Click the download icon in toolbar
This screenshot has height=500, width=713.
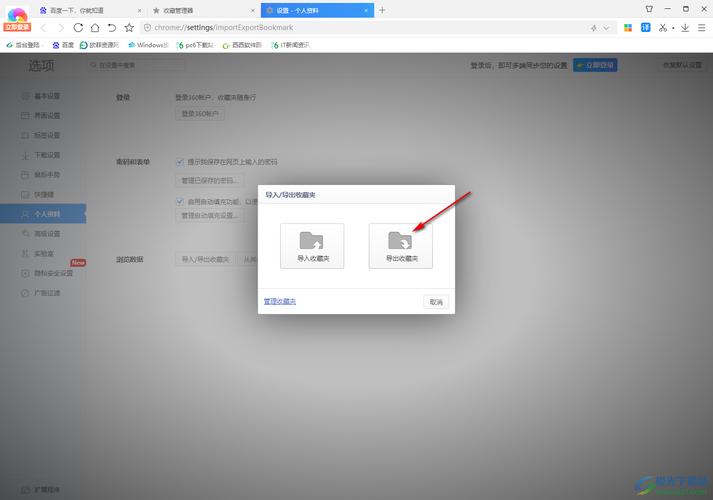tap(683, 28)
